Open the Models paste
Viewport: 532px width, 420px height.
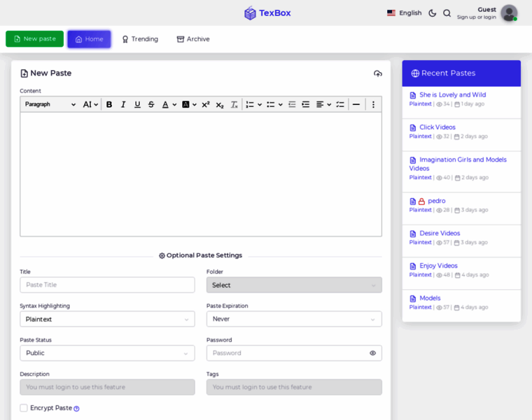coord(430,298)
